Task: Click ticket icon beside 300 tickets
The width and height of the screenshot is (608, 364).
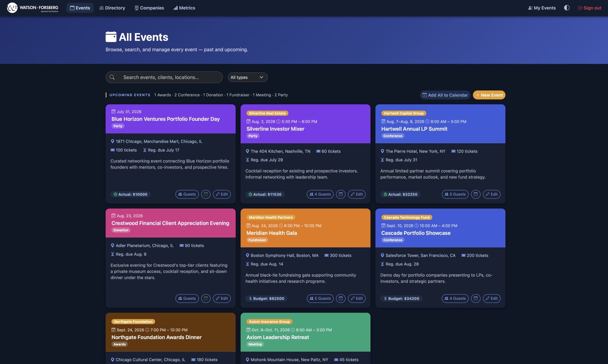Action: (326, 256)
